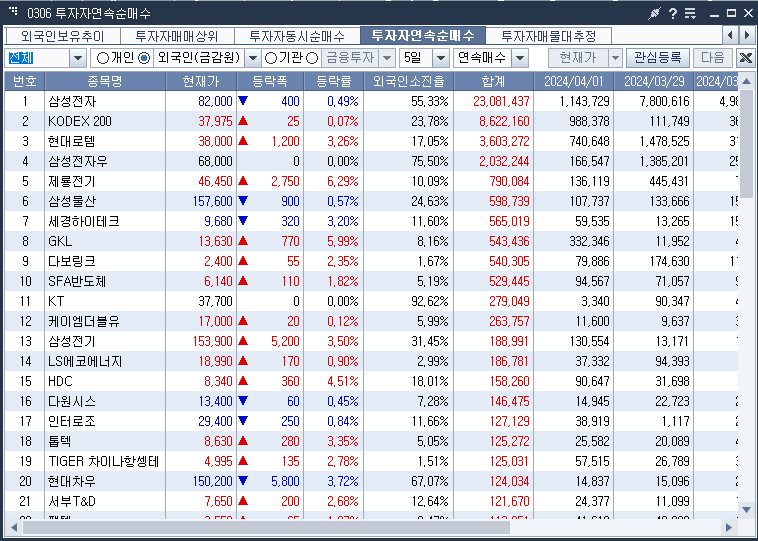Select the 기관 radio button

[x=271, y=58]
